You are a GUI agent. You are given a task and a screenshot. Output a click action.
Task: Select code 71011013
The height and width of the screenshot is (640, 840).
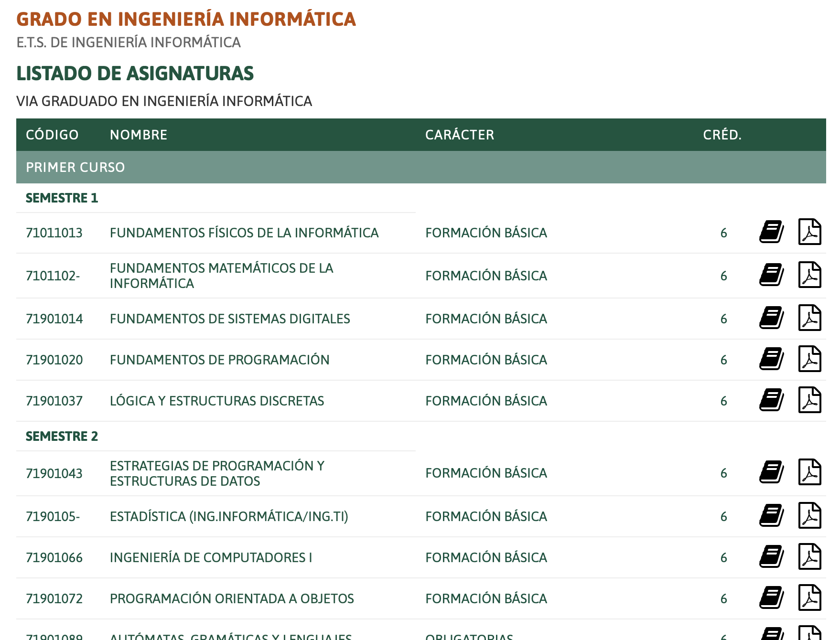click(54, 233)
